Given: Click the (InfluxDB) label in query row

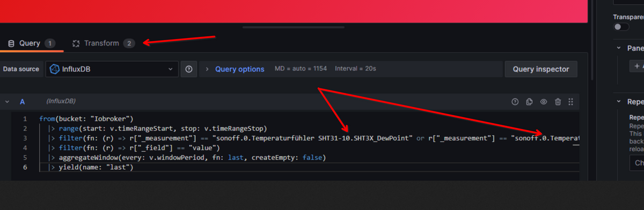Looking at the screenshot, I should pyautogui.click(x=61, y=101).
